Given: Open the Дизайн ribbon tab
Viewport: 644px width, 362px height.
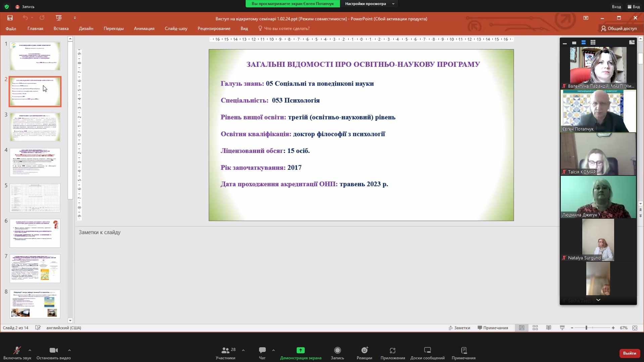Looking at the screenshot, I should click(x=86, y=29).
